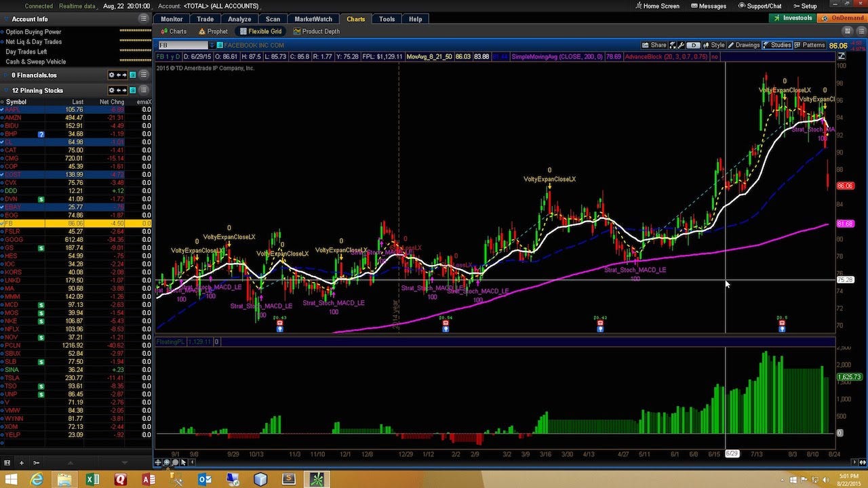Open the Charts sub-tab
868x488 pixels.
click(174, 31)
